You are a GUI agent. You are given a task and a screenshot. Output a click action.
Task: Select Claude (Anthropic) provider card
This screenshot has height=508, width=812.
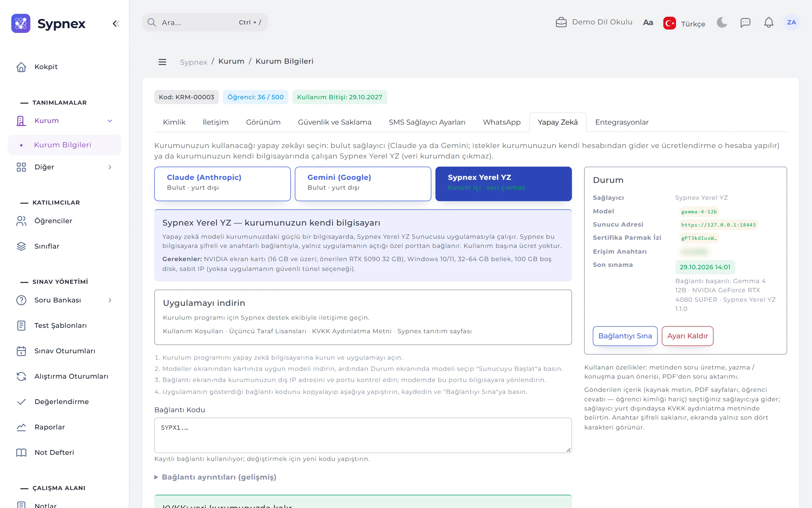222,184
